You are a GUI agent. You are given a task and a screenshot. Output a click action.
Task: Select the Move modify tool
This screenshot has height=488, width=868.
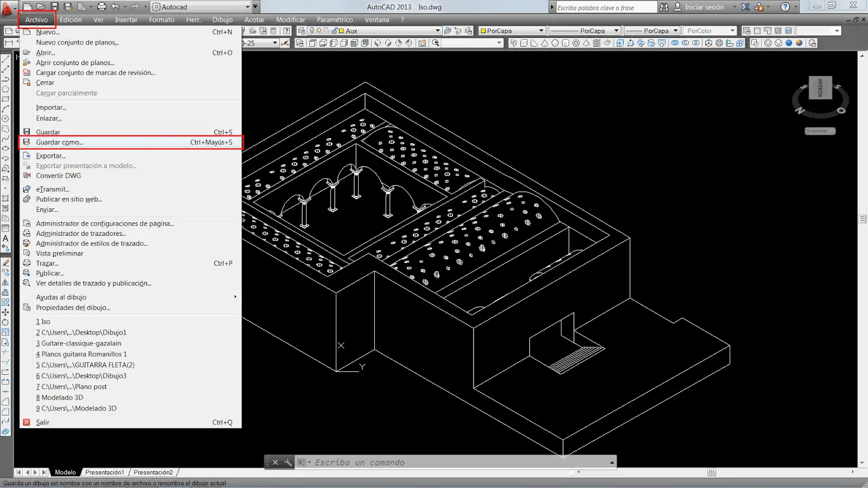(x=5, y=312)
